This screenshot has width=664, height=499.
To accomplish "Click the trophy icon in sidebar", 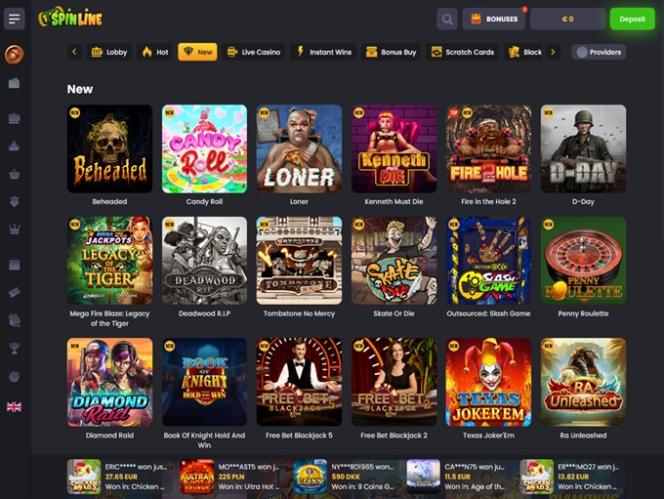I will tap(14, 349).
